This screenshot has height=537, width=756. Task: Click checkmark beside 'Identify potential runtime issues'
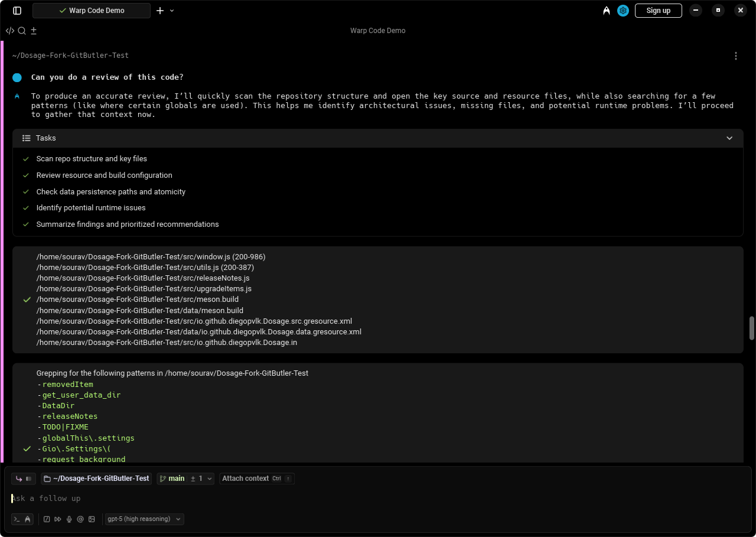(x=26, y=208)
